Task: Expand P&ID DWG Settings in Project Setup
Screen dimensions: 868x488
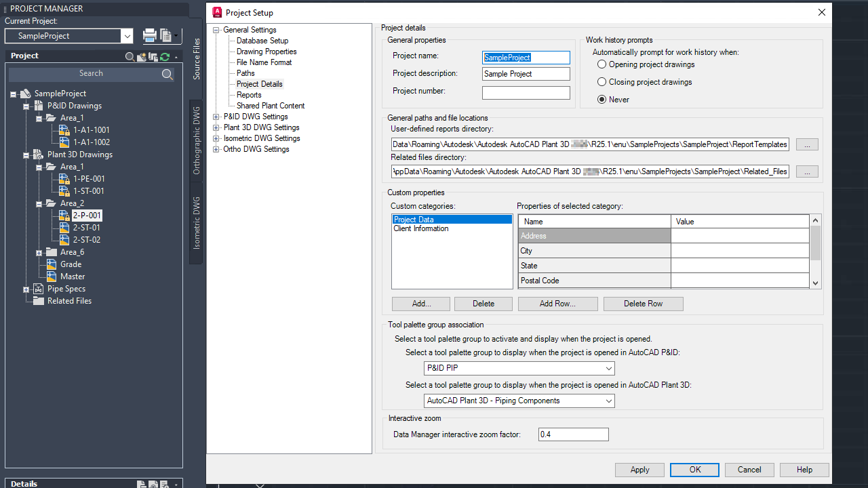Action: click(x=217, y=117)
